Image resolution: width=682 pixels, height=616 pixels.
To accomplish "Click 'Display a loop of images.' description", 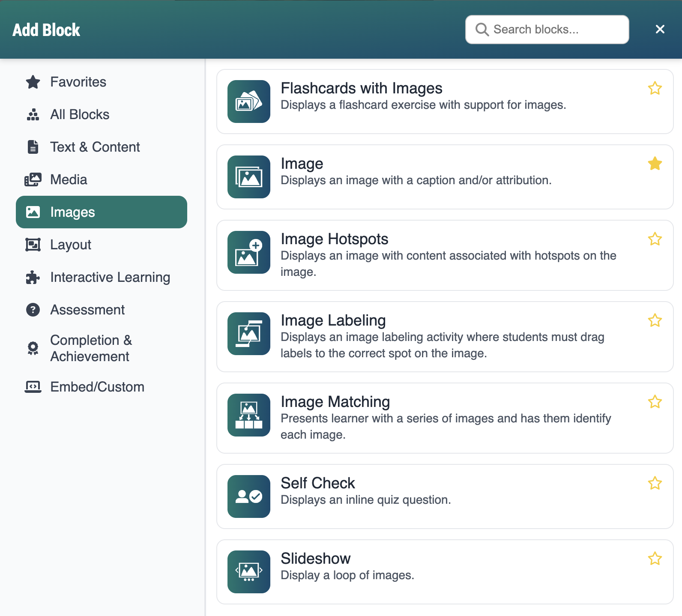I will pos(347,575).
